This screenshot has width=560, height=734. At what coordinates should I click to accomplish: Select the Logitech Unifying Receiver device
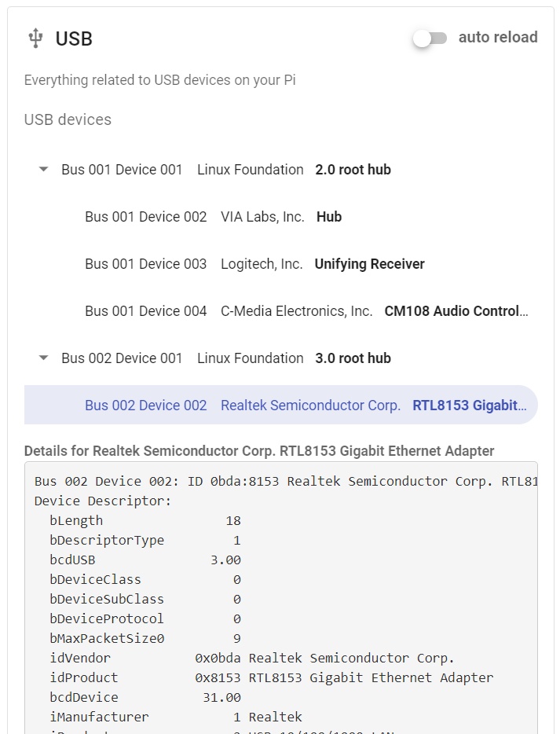click(280, 264)
